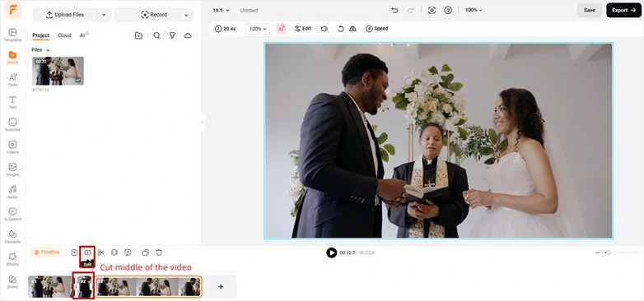The height and width of the screenshot is (301, 644).
Task: Open the 16:9 aspect ratio dropdown
Action: click(x=222, y=10)
